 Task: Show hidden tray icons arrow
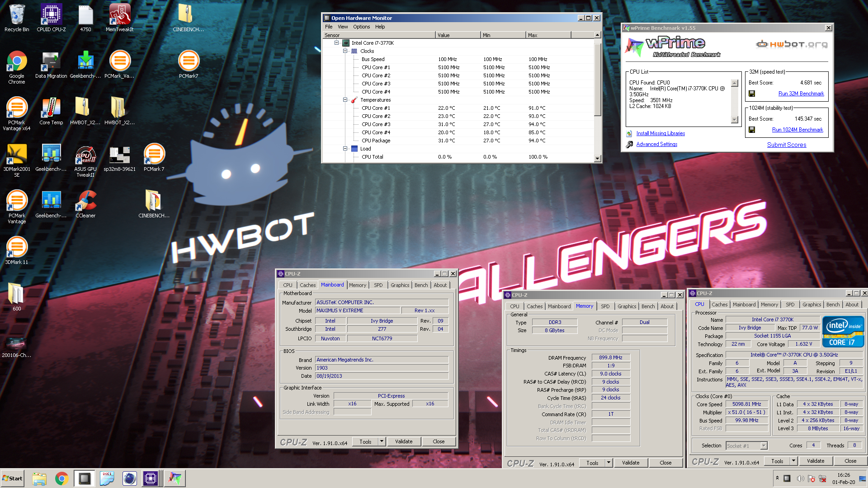click(x=777, y=478)
